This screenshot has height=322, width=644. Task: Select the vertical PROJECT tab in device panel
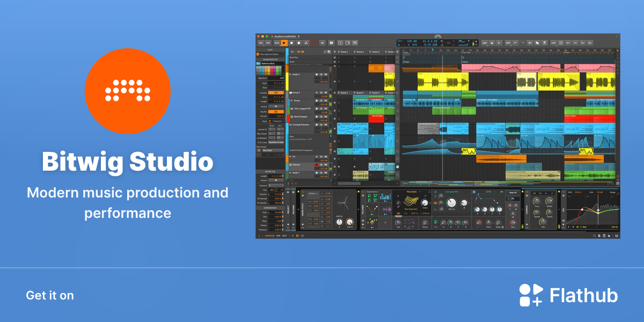[x=288, y=210]
